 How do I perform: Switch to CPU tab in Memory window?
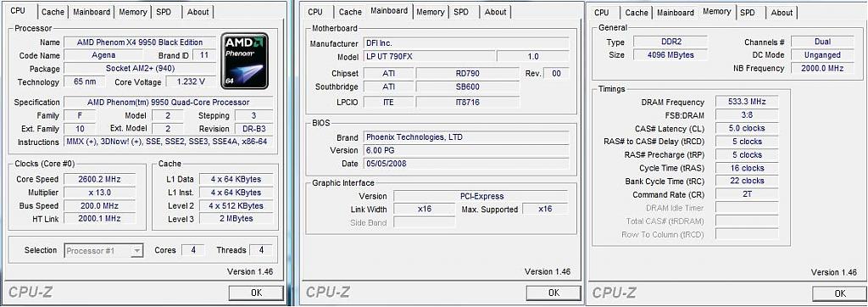602,12
